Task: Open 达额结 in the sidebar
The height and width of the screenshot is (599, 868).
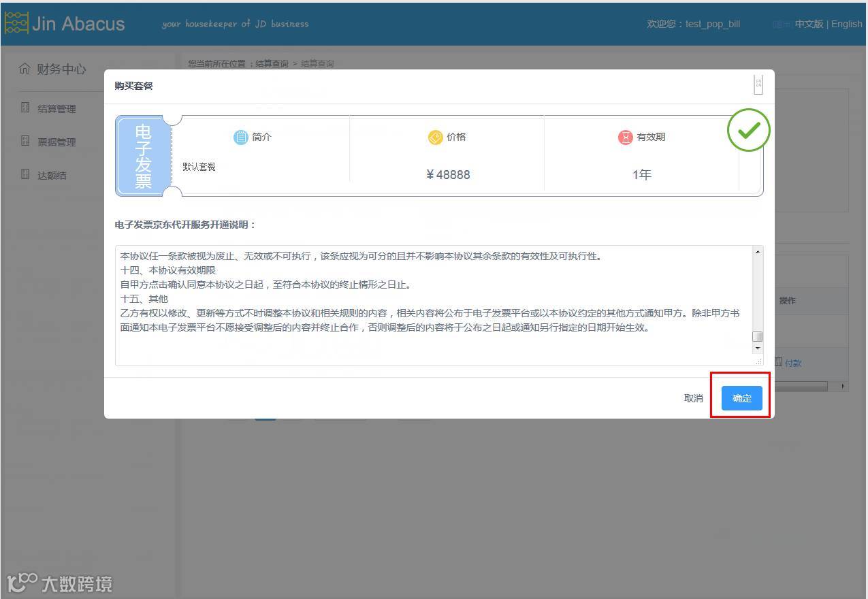Action: [x=52, y=176]
